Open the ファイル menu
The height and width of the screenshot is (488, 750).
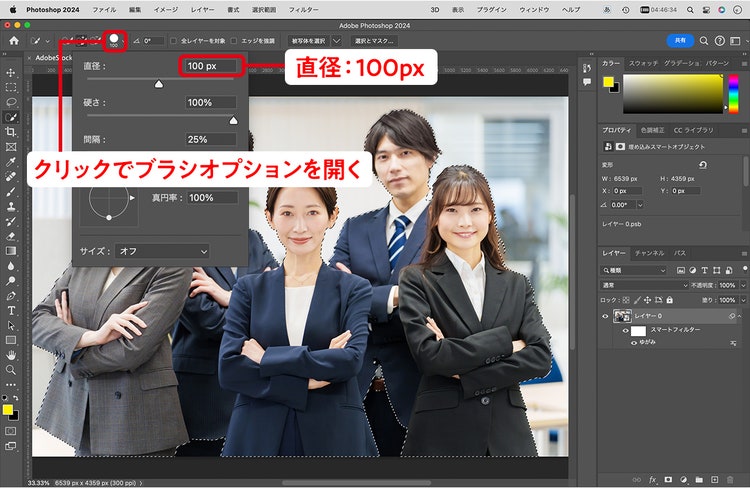click(104, 10)
